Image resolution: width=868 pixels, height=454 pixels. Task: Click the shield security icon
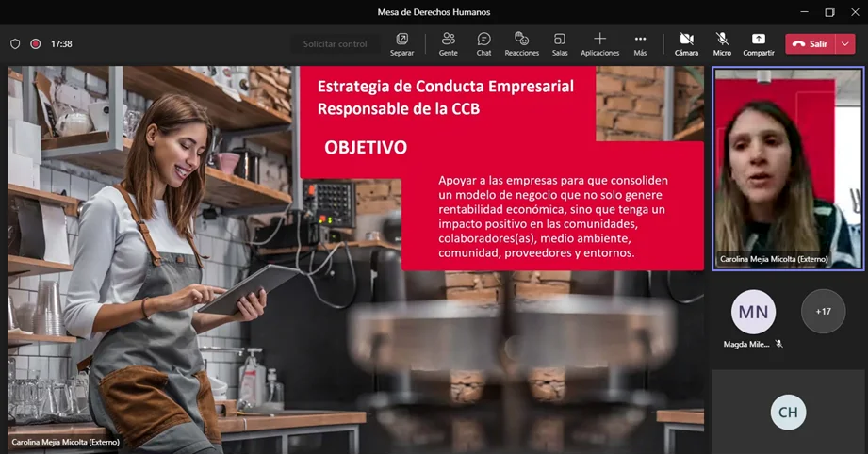point(15,43)
